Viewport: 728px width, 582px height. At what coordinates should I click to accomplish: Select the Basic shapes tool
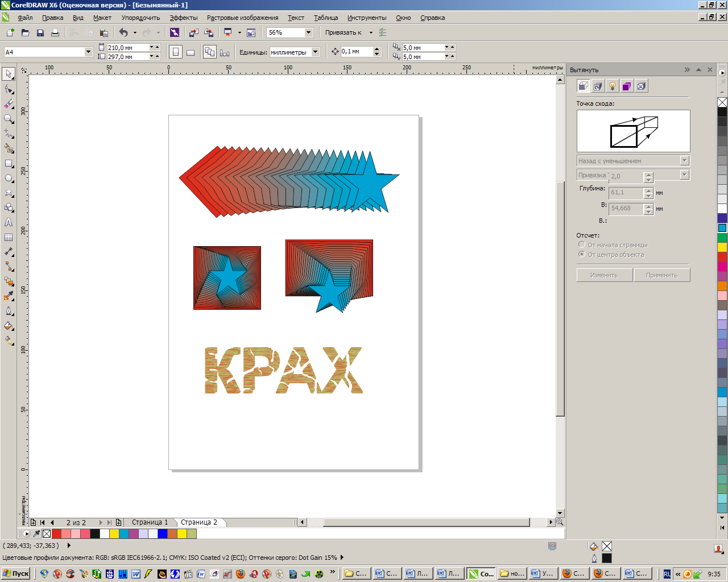(x=9, y=207)
